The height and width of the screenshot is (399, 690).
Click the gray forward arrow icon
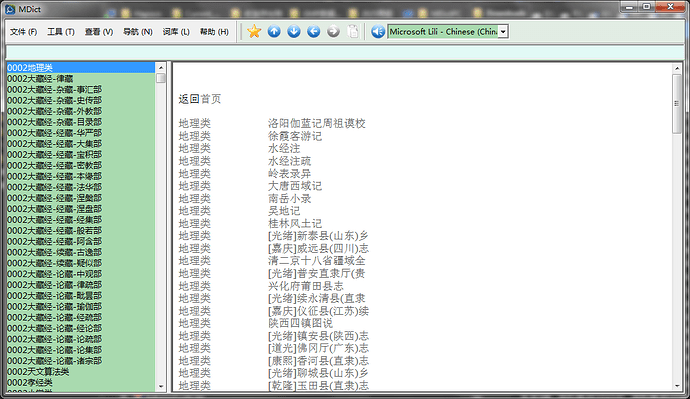click(x=333, y=31)
